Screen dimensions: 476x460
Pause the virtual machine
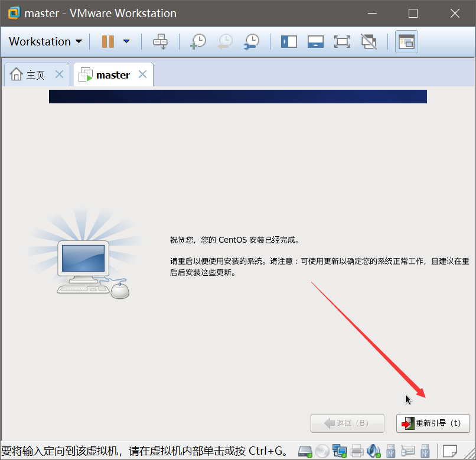pos(107,41)
